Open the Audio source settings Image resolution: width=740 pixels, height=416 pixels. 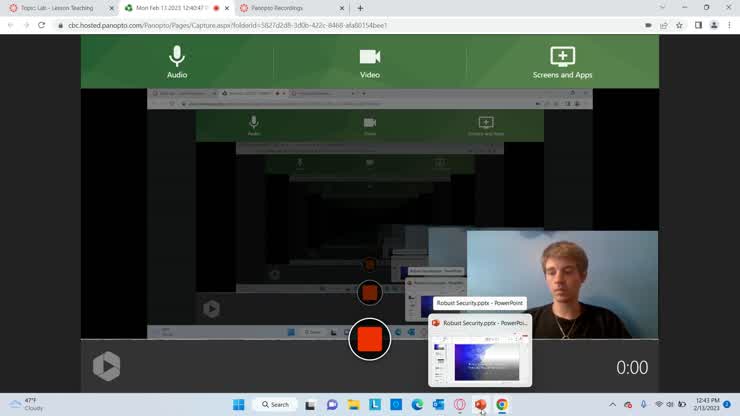[177, 61]
